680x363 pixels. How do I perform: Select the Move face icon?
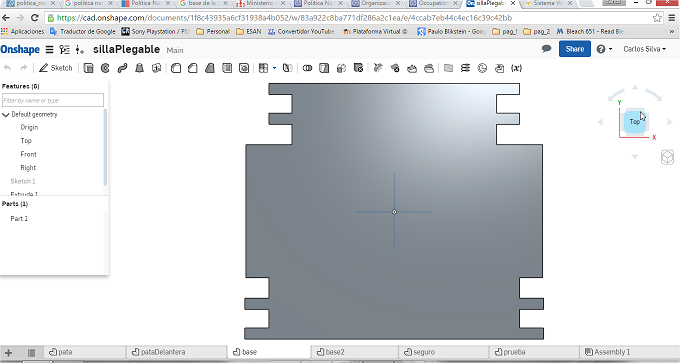coord(412,68)
